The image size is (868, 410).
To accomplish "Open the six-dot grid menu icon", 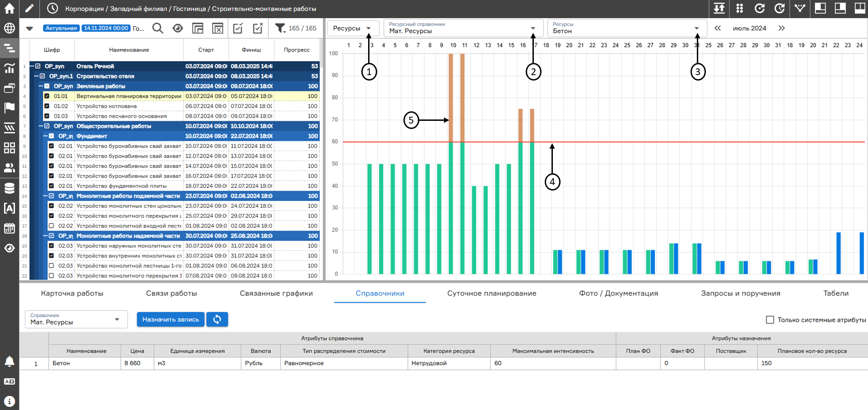I will (739, 8).
